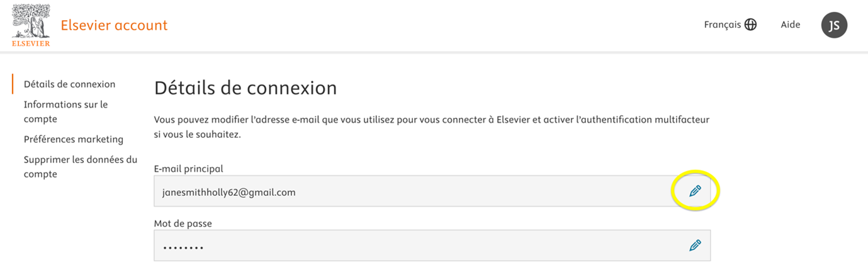868x279 pixels.
Task: Click the Elsevier account title
Action: click(x=114, y=26)
